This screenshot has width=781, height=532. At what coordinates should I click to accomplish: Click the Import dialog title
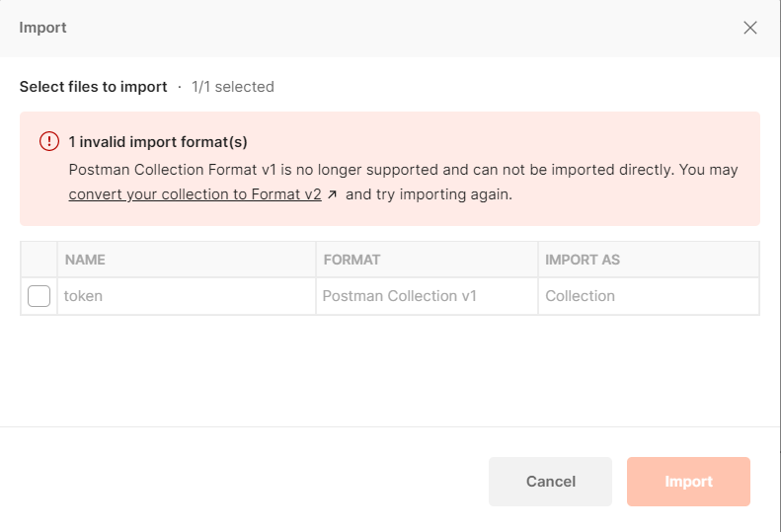tap(43, 28)
